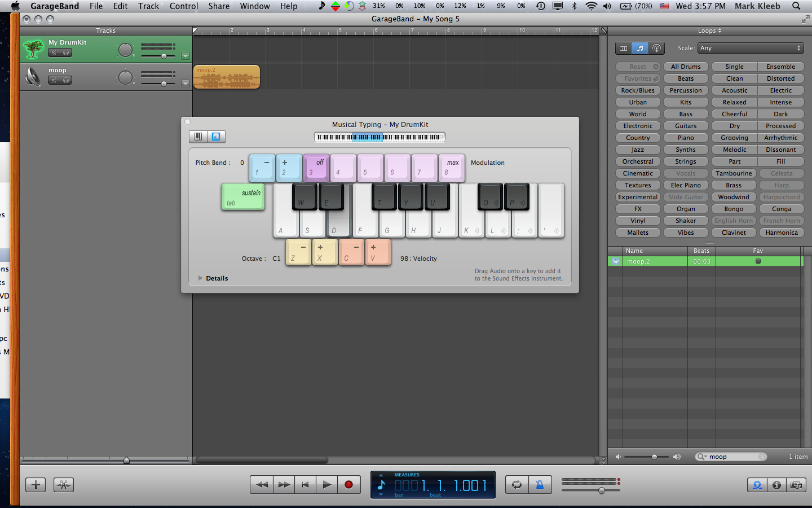Click the fast-forward transport button
This screenshot has height=508, width=812.
click(x=284, y=484)
